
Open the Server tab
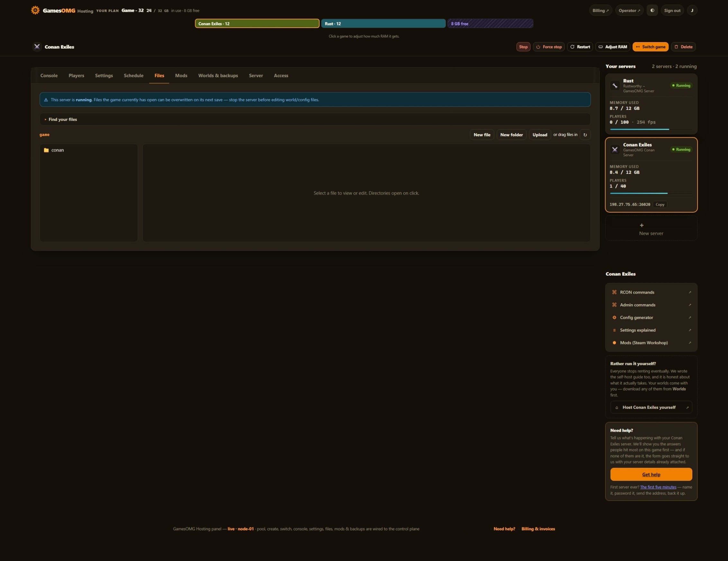256,76
